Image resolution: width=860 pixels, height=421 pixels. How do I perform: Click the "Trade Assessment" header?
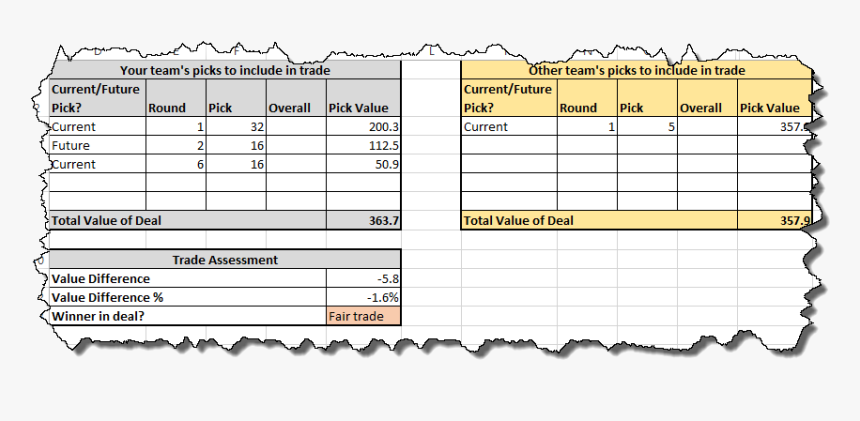coord(225,260)
